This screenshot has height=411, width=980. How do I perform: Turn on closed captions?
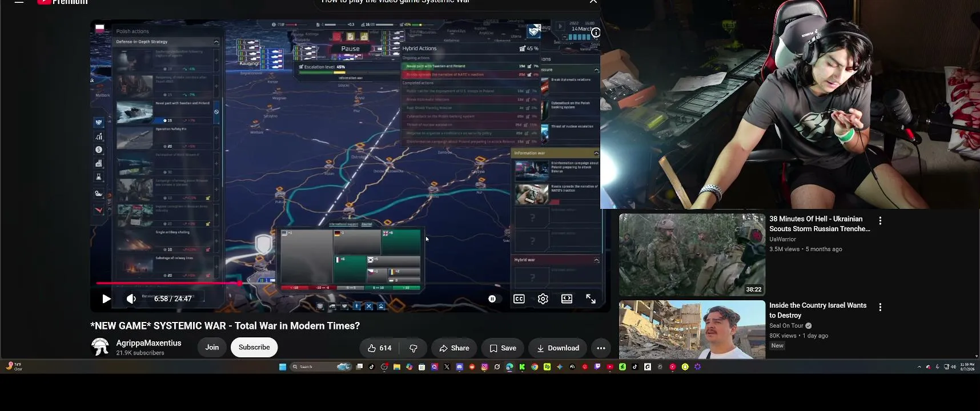click(519, 299)
